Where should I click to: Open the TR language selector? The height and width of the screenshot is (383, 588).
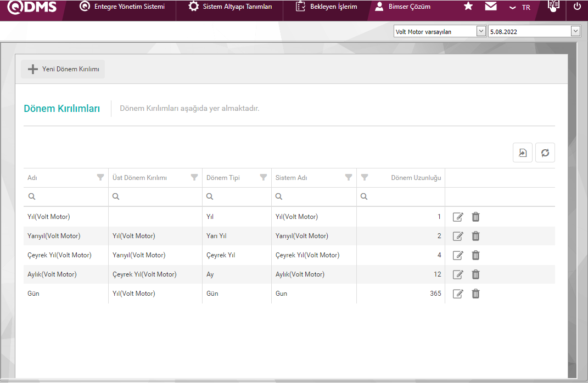tap(520, 7)
